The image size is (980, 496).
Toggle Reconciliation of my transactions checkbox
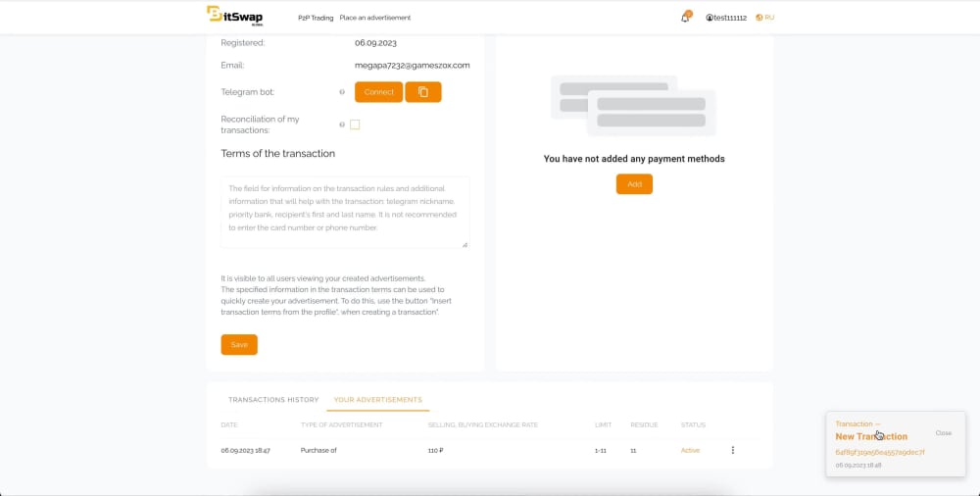coord(355,124)
